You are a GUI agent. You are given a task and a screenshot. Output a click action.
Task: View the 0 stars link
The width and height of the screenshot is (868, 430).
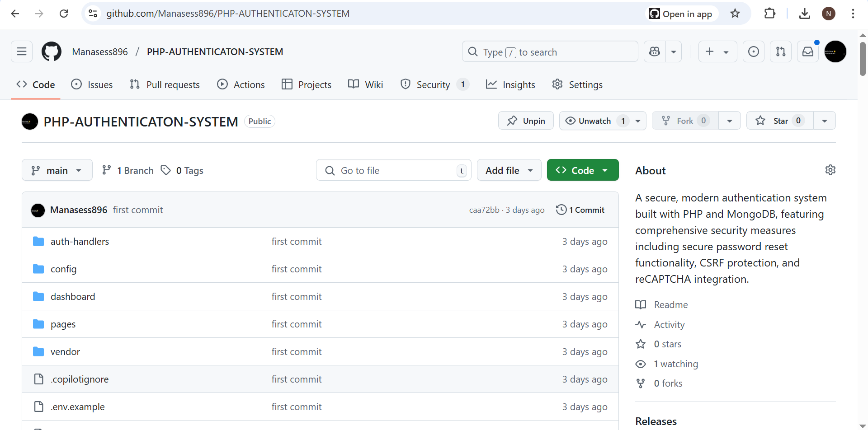point(667,344)
